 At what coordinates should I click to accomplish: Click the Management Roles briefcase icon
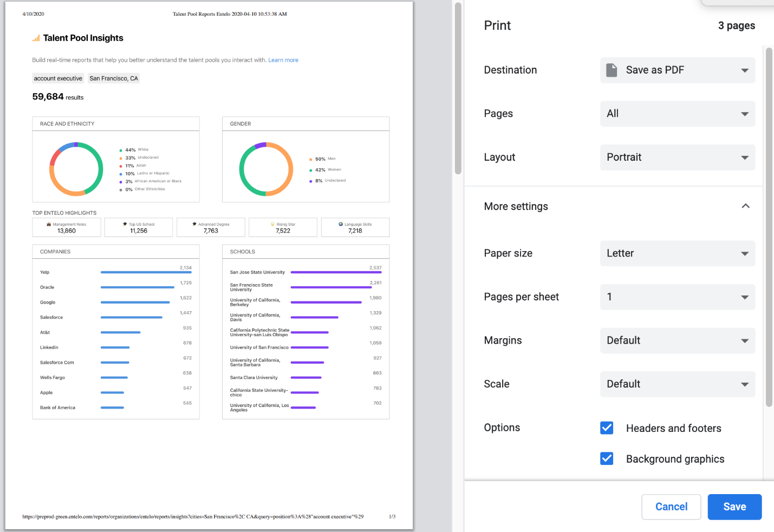point(49,224)
